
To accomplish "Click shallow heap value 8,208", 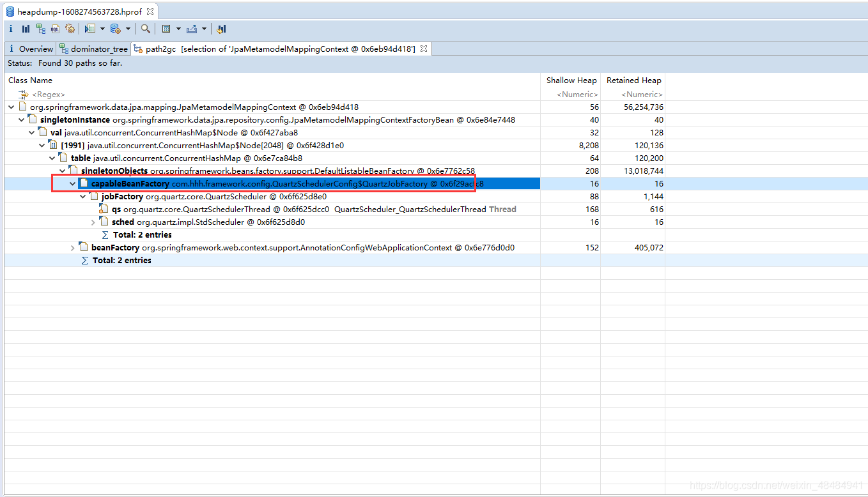I will (588, 146).
